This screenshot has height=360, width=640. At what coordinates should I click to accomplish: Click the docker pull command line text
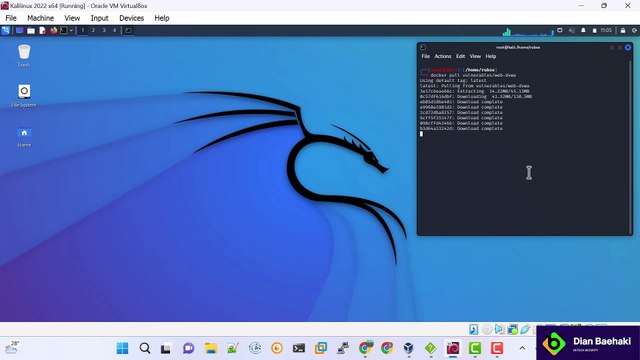pyautogui.click(x=473, y=75)
